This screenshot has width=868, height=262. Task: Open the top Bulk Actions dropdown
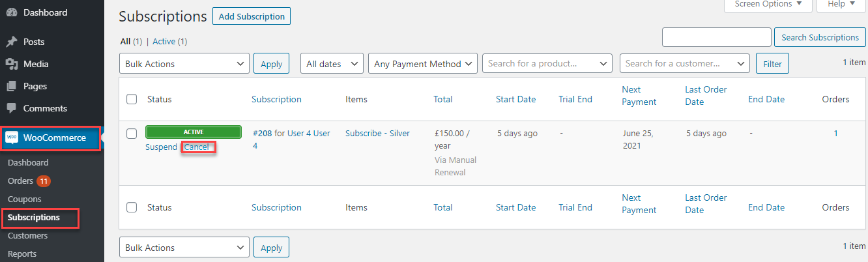[184, 64]
